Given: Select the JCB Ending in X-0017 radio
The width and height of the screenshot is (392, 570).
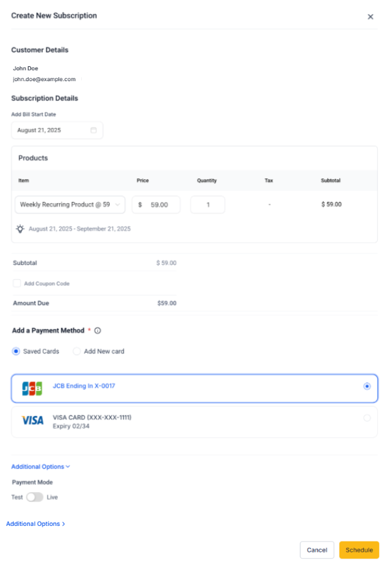Looking at the screenshot, I should pyautogui.click(x=367, y=386).
